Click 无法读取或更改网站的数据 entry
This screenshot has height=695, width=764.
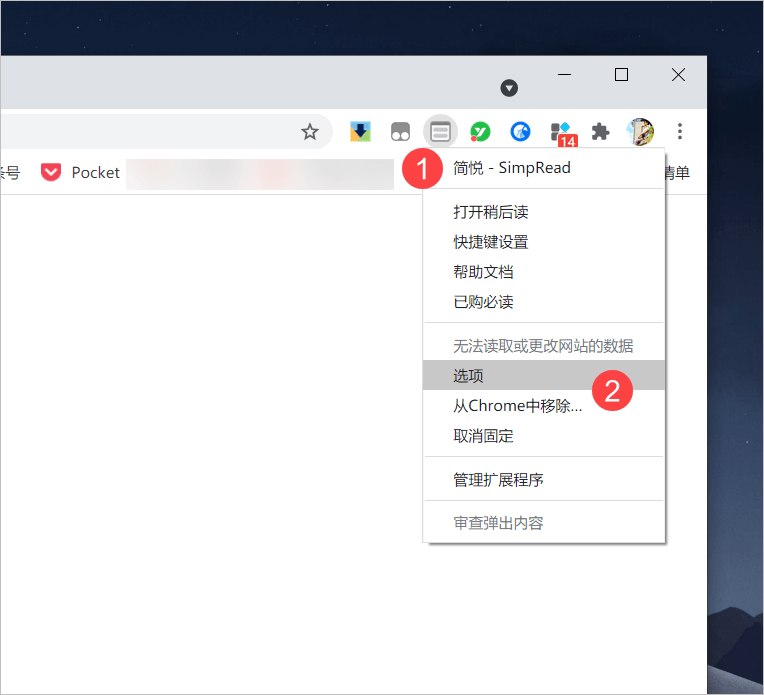pyautogui.click(x=544, y=346)
